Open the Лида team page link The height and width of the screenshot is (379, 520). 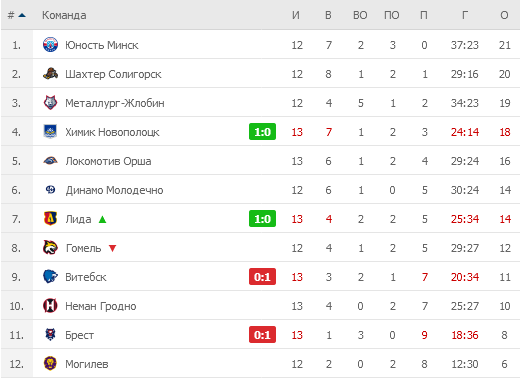click(x=78, y=219)
